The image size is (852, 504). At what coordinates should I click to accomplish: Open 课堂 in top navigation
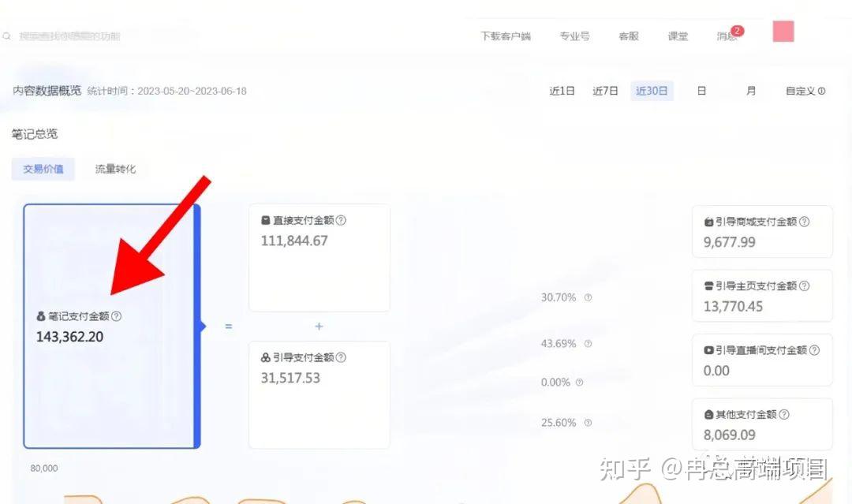678,36
